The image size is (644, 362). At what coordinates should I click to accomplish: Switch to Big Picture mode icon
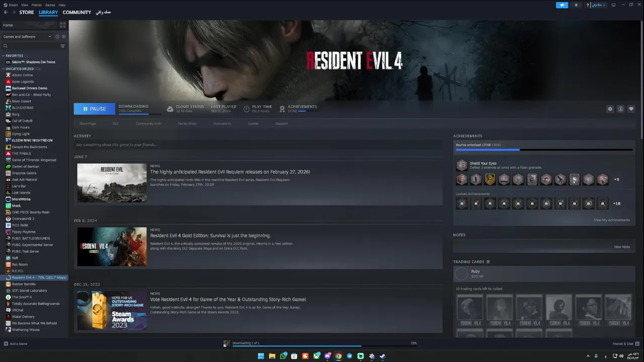(x=613, y=5)
